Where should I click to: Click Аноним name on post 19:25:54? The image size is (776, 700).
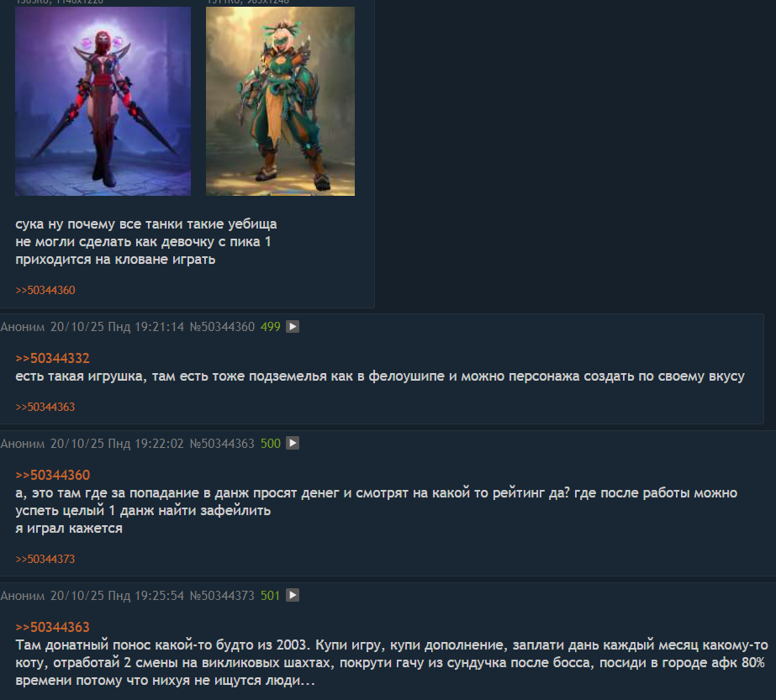[22, 595]
